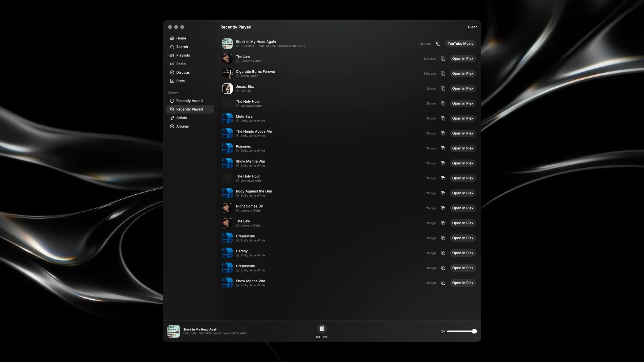Clear the Recently Played history

point(472,27)
